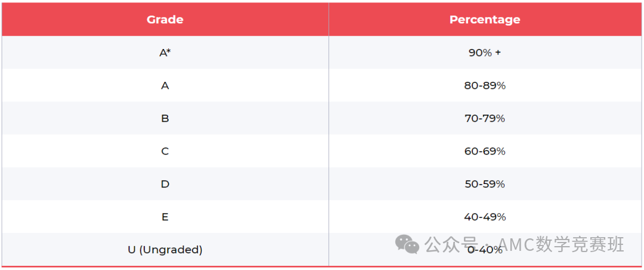Select the grade B cell
Screen dimensions: 644x270
(x=165, y=118)
